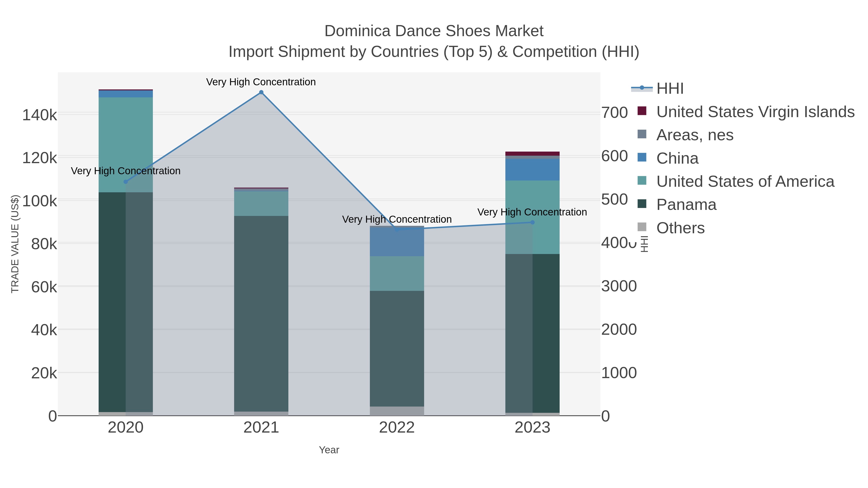The height and width of the screenshot is (488, 868).
Task: Click the 2021 HHI peak data point
Action: 261,92
